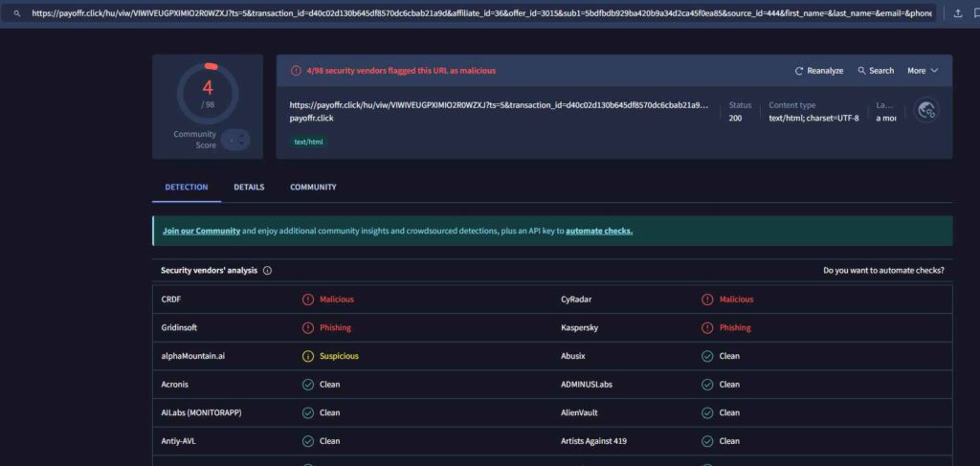980x466 pixels.
Task: Expand the More dropdown menu
Action: pos(923,71)
